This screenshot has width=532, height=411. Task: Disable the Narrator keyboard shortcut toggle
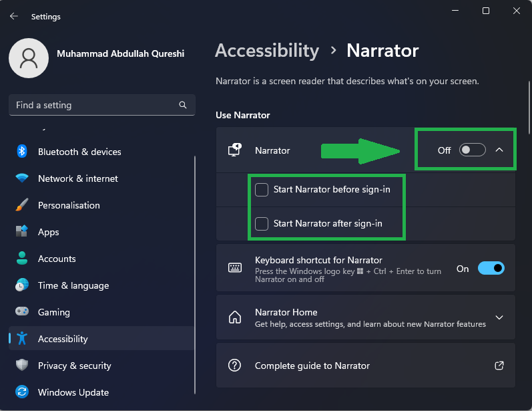[491, 269]
